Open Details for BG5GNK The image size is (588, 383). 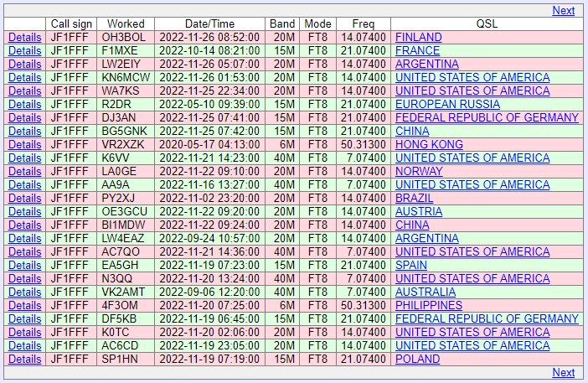[25, 131]
